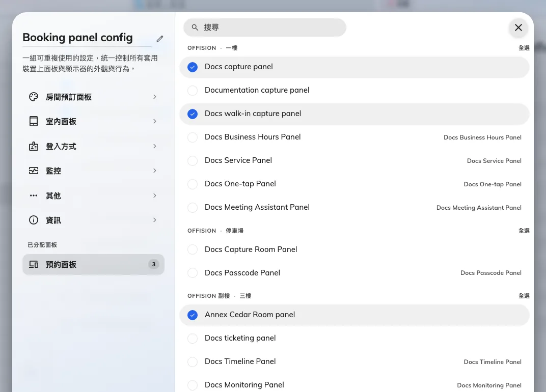This screenshot has width=546, height=392.
Task: Click the palette icon for 房間預訂面板
Action: pos(34,97)
